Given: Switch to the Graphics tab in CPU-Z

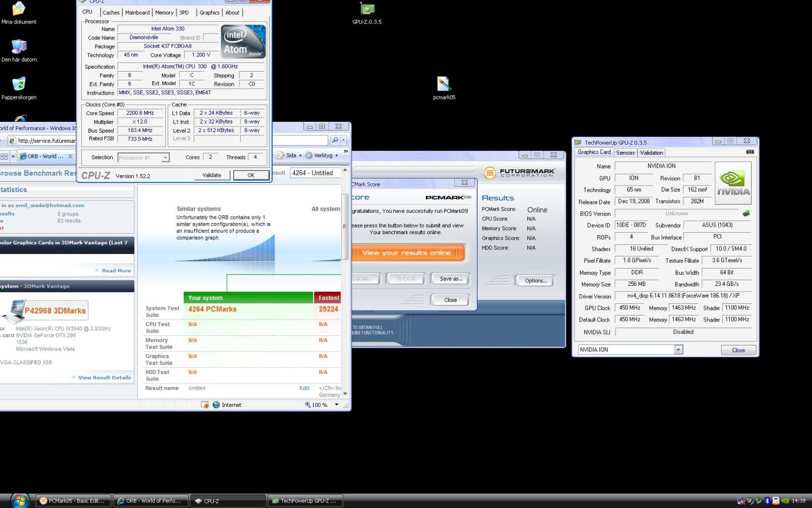Looking at the screenshot, I should [210, 13].
